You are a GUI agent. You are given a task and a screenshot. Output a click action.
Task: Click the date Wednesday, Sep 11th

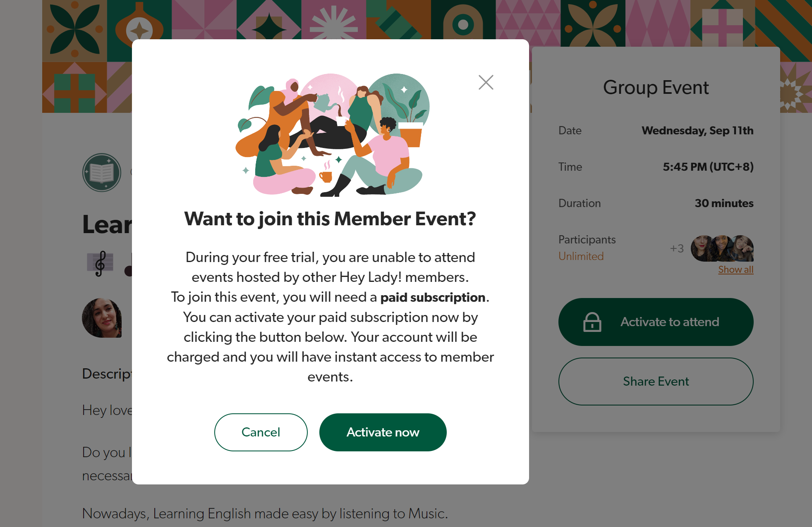[x=697, y=131]
